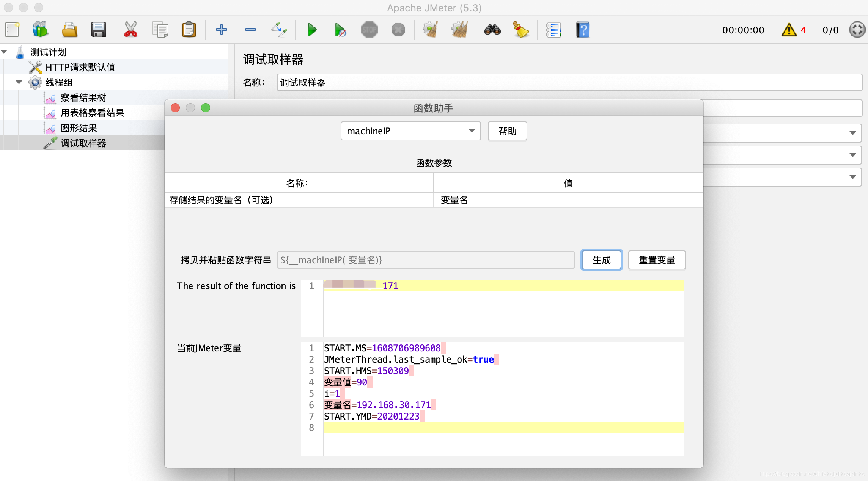
Task: Select HTTP请求默认值 tree item
Action: [80, 68]
